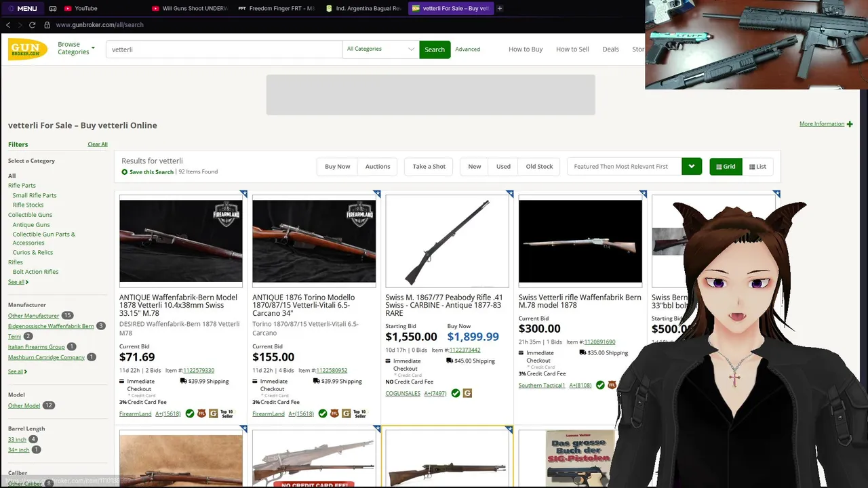This screenshot has width=868, height=488.
Task: Filter by Other Manufacturer
Action: (34, 316)
